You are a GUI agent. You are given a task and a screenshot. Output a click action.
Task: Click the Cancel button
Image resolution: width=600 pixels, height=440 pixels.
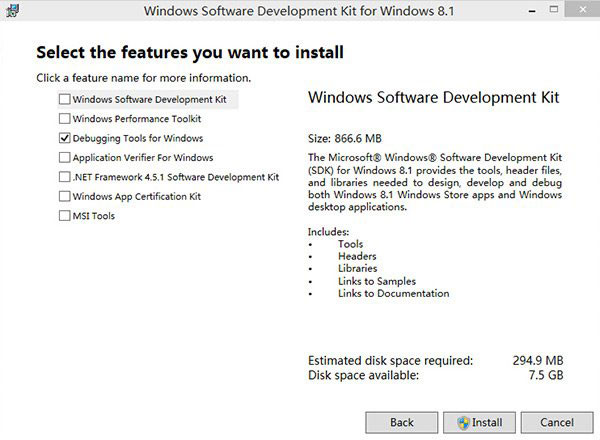[x=557, y=422]
